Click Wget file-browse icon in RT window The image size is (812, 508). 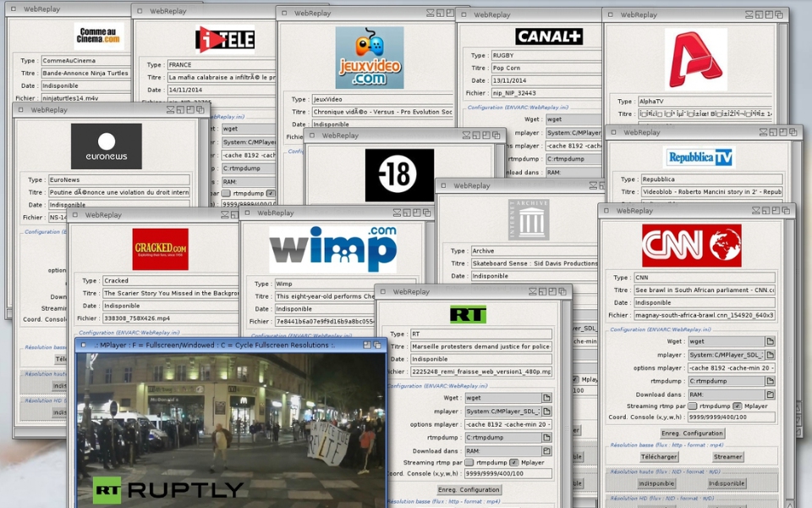click(546, 398)
